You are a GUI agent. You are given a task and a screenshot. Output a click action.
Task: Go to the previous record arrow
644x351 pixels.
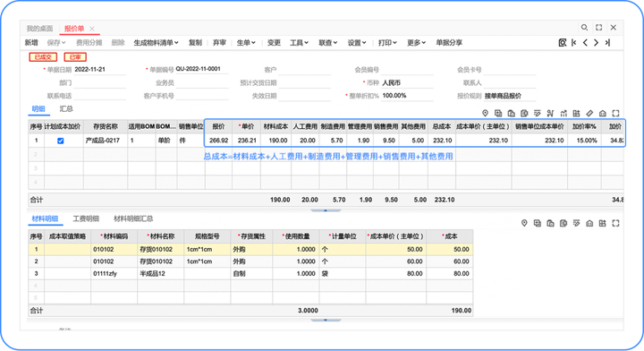pos(585,43)
